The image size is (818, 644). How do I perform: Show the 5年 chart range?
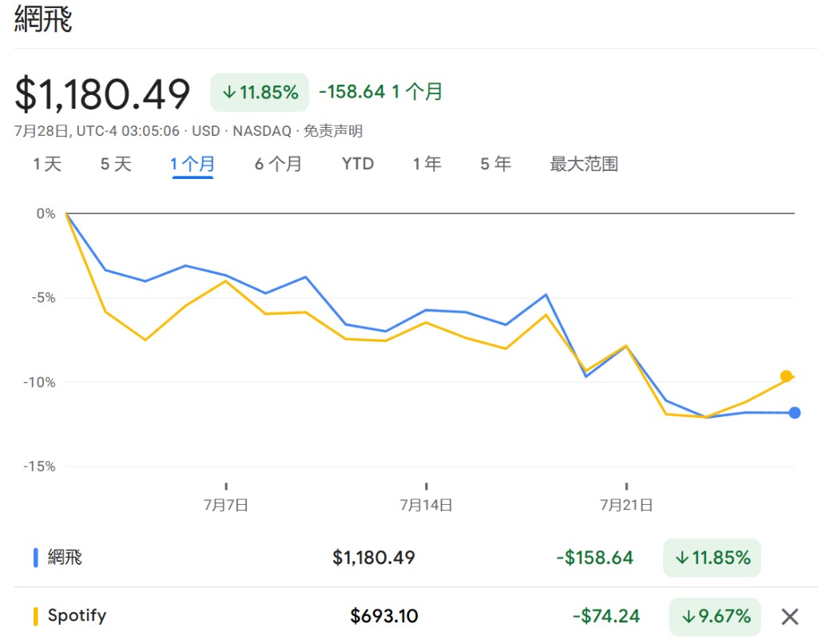coord(495,164)
